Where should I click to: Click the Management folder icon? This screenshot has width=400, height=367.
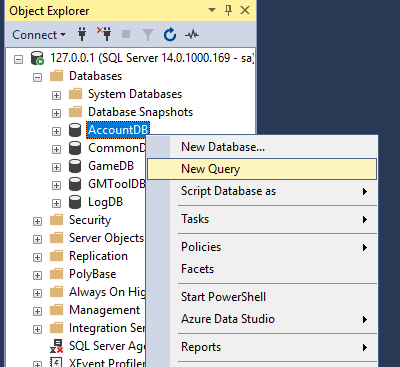pyautogui.click(x=56, y=310)
